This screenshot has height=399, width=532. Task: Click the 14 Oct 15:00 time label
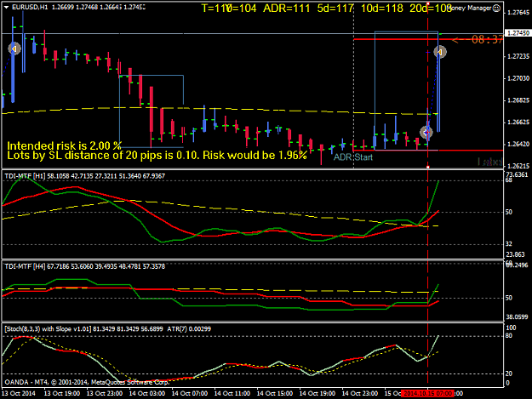(274, 394)
